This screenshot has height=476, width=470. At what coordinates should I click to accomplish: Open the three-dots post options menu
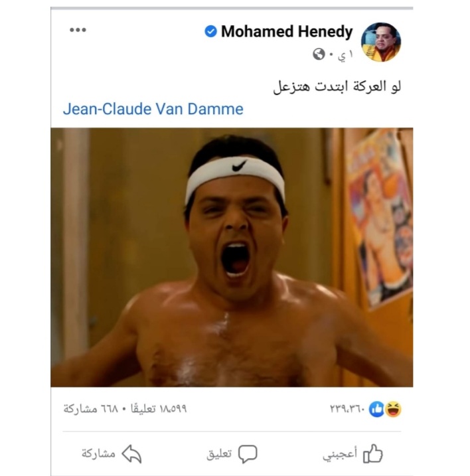point(78,30)
